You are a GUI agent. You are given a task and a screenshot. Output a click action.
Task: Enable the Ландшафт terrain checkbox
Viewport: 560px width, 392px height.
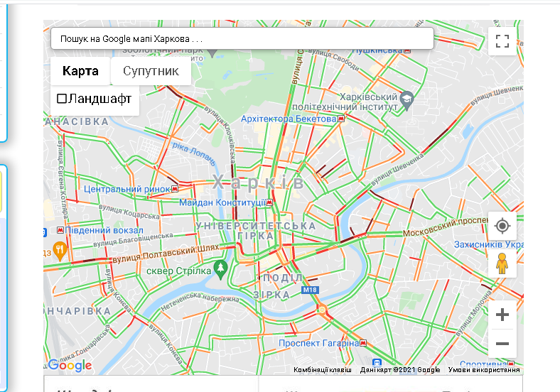point(62,98)
